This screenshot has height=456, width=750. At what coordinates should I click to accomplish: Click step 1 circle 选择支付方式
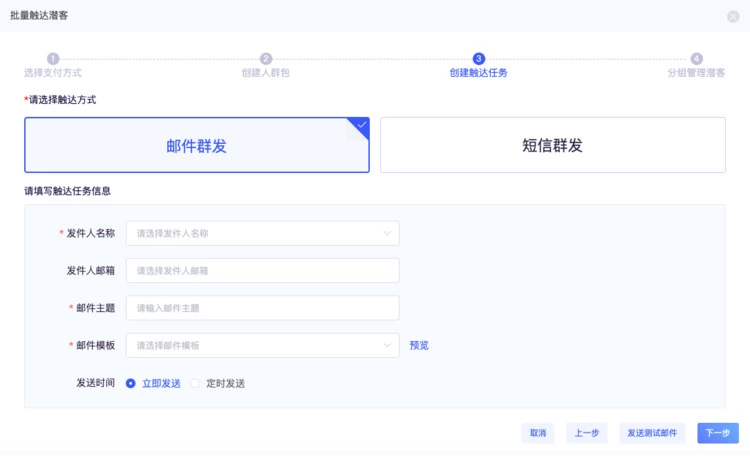click(53, 59)
